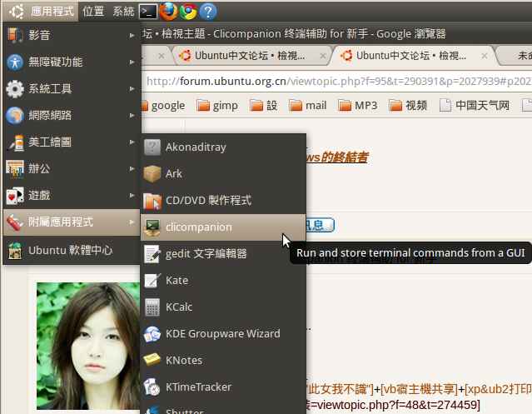
Task: Expand the 美工繪圖 submenu arrow
Action: pyautogui.click(x=132, y=142)
